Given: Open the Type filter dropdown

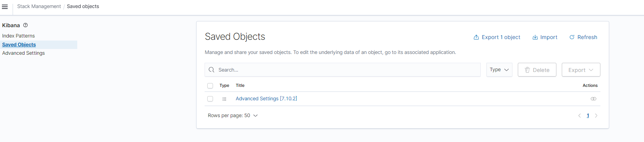Looking at the screenshot, I should [499, 70].
